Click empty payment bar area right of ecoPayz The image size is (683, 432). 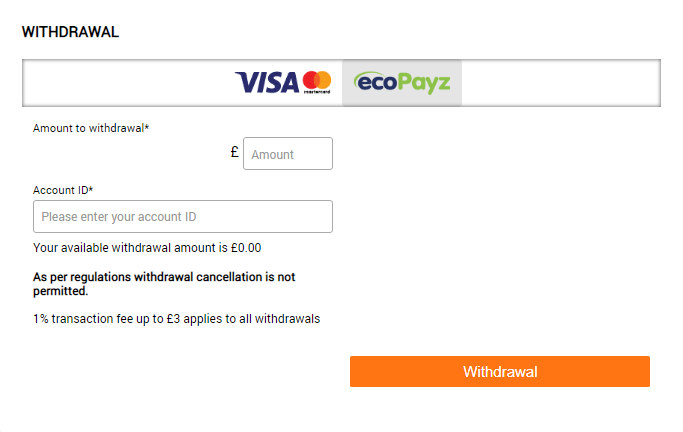[560, 83]
